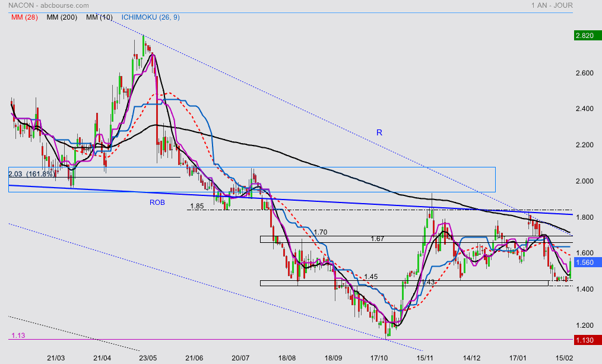Click the 1.45 level annotation
The image size is (602, 364).
pos(371,277)
